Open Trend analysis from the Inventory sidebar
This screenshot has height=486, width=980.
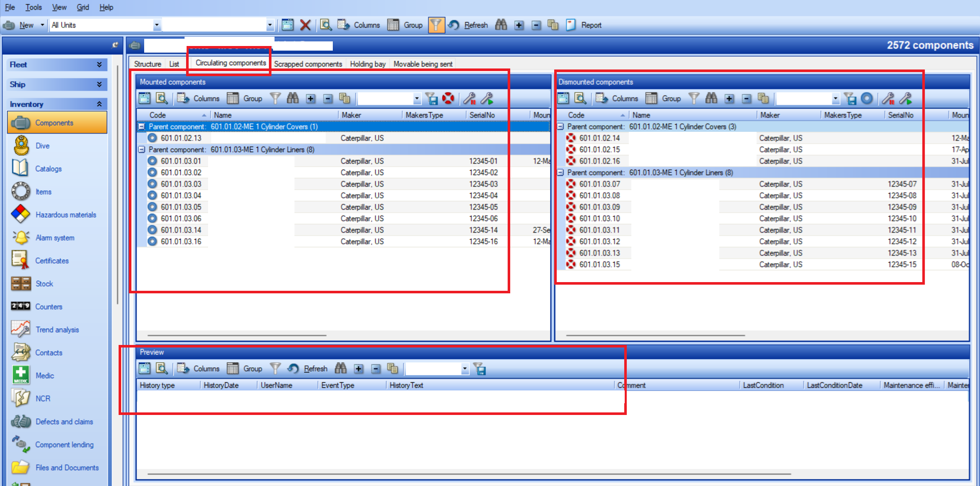(x=57, y=330)
